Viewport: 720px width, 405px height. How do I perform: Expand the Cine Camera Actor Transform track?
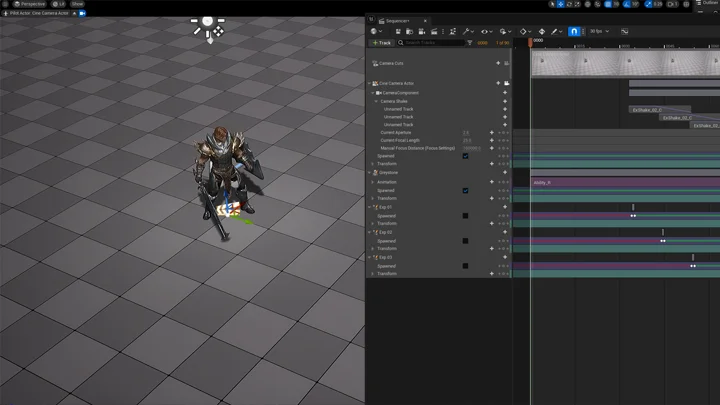pyautogui.click(x=373, y=164)
